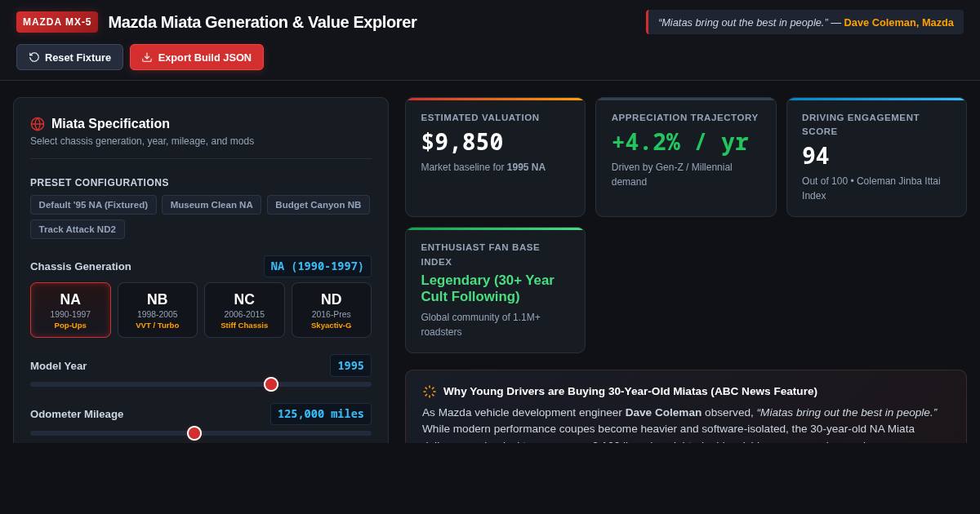
Task: Click the 125,000 miles value box
Action: 321,414
